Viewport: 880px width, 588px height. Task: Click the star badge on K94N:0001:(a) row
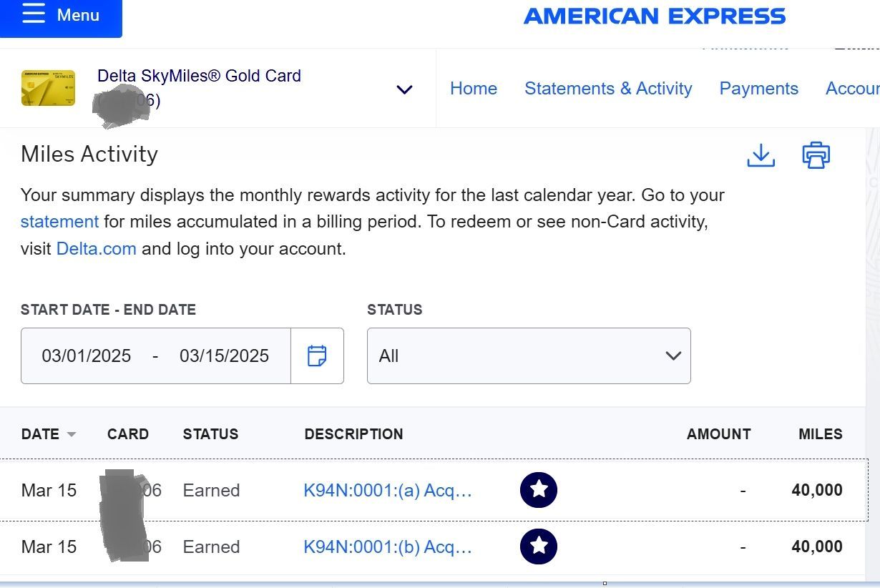(x=539, y=490)
